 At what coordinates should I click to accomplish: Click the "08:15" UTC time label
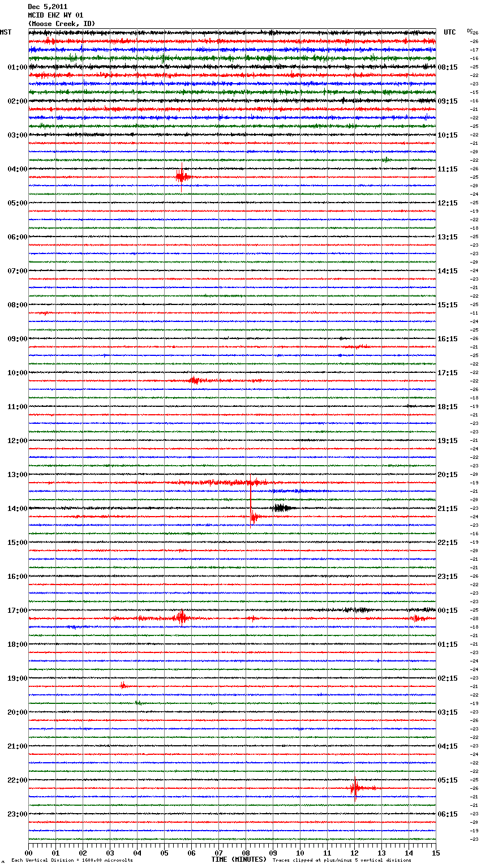448,67
